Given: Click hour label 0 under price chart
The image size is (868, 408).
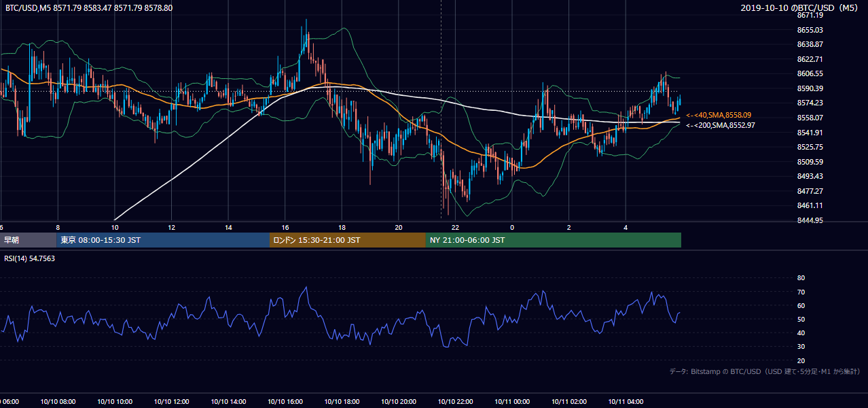Looking at the screenshot, I should [512, 228].
